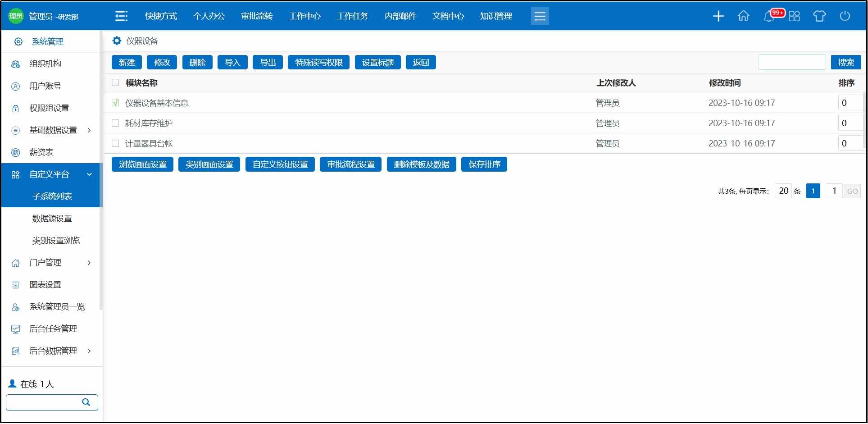Image resolution: width=868 pixels, height=424 pixels.
Task: Check the 耗材库存维护 row checkbox
Action: pos(115,123)
